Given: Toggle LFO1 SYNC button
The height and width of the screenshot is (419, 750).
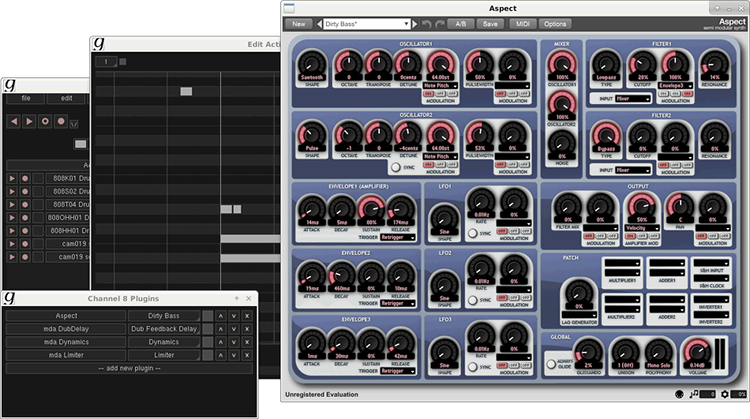Looking at the screenshot, I should click(473, 233).
